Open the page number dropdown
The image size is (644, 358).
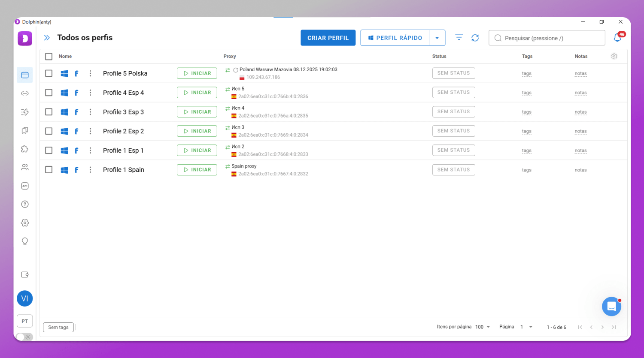[x=527, y=327]
